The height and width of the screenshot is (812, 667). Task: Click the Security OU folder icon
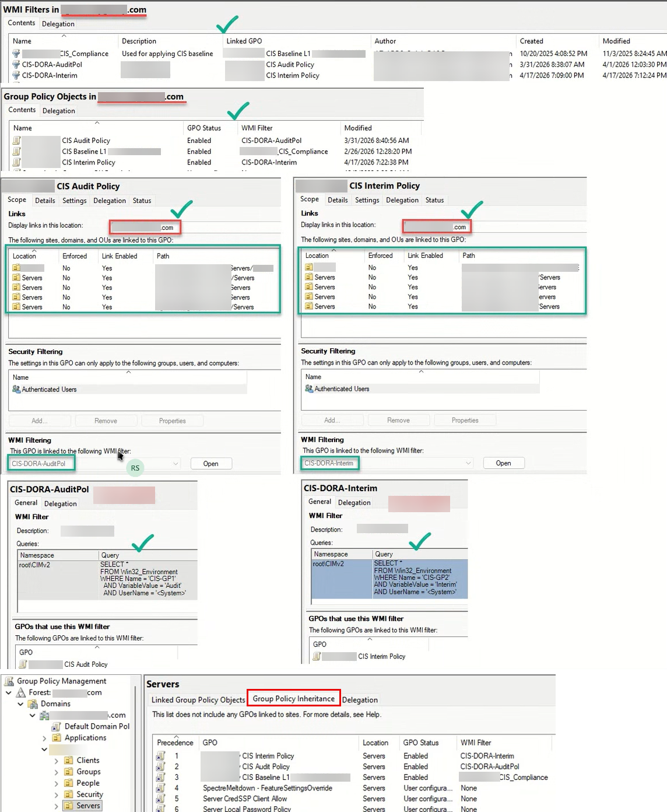[68, 794]
